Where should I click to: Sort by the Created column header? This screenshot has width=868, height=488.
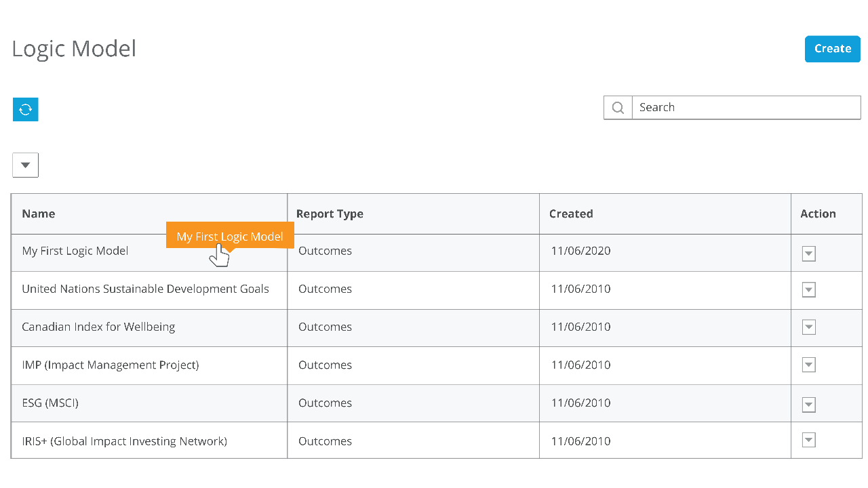coord(571,213)
